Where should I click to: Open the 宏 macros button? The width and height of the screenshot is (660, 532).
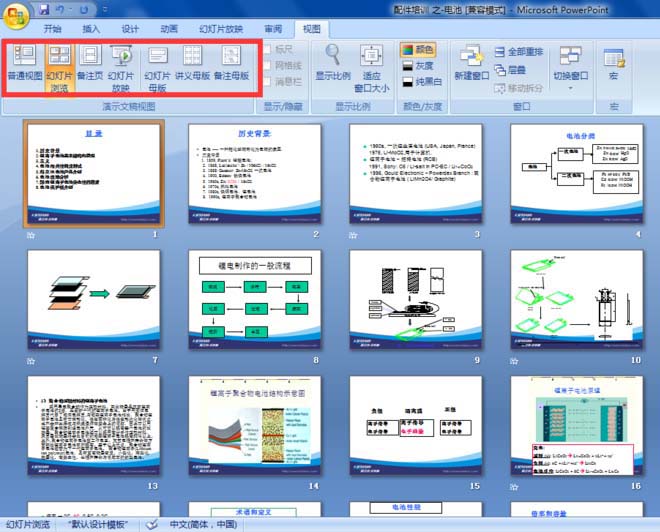click(x=614, y=63)
